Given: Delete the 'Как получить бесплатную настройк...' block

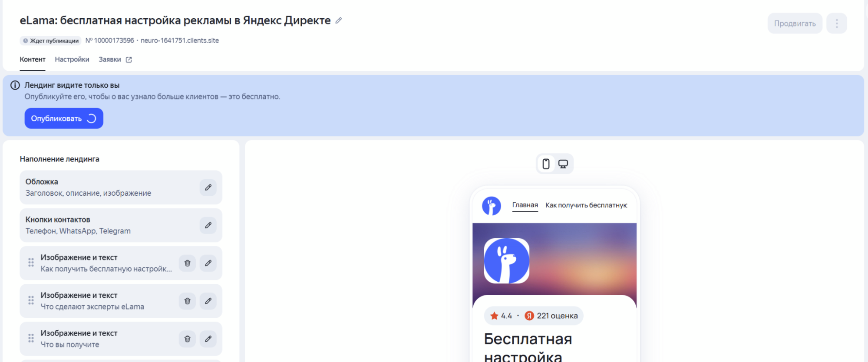Looking at the screenshot, I should pyautogui.click(x=187, y=263).
